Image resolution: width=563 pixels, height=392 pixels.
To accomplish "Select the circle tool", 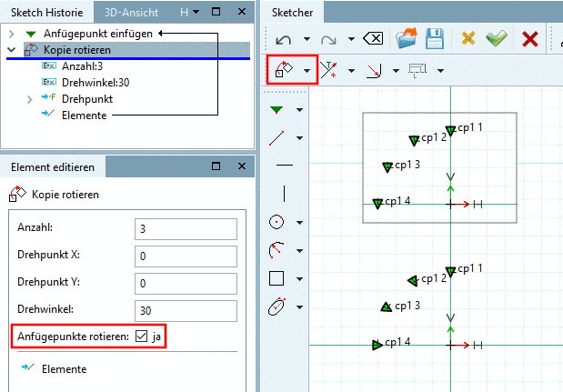I will click(x=276, y=222).
